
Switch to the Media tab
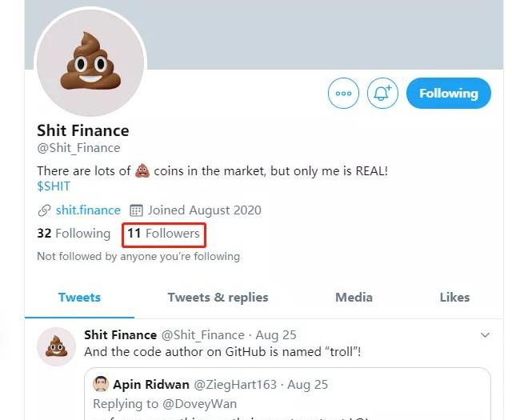coord(354,298)
